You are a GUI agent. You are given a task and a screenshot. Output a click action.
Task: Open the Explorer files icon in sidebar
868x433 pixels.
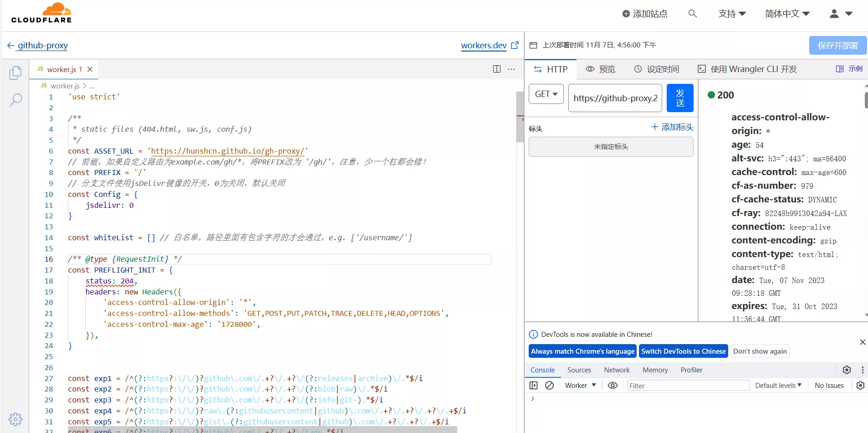[15, 73]
